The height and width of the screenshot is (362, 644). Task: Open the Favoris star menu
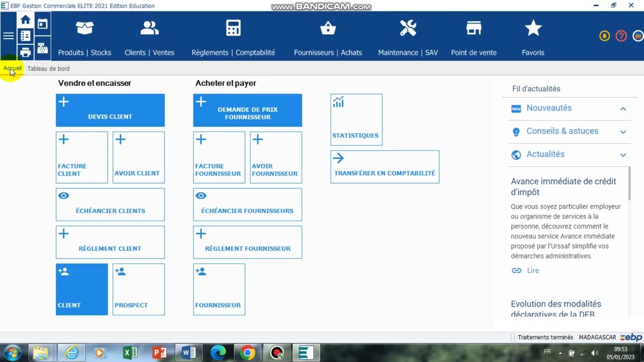point(533,38)
